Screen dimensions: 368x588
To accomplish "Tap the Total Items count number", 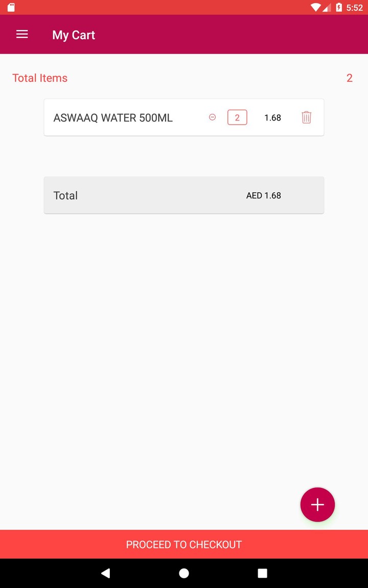I will click(350, 78).
